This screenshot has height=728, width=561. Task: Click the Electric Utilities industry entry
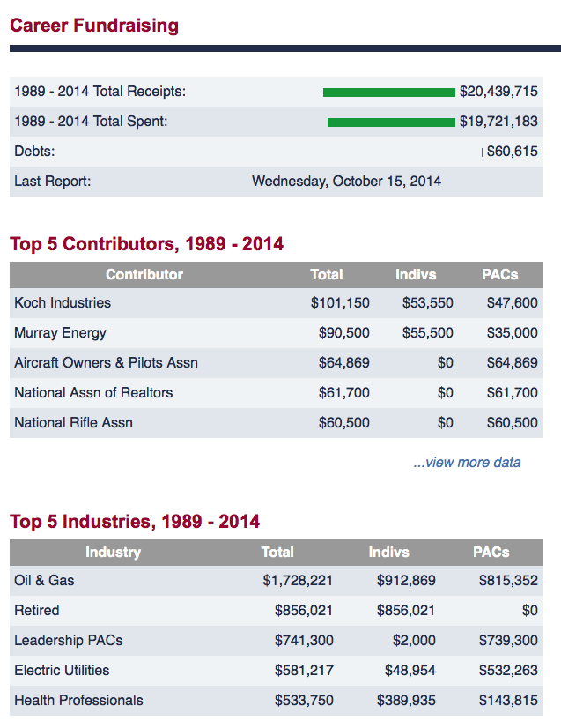(63, 671)
